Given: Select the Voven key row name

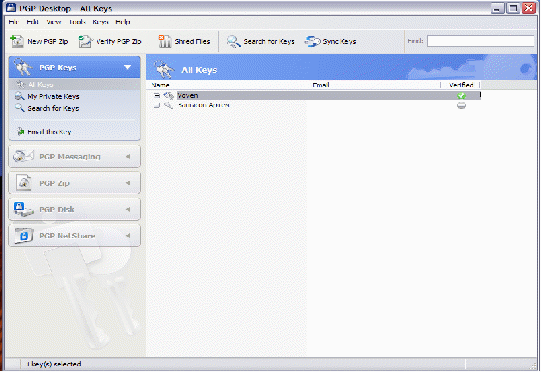Looking at the screenshot, I should [x=188, y=96].
